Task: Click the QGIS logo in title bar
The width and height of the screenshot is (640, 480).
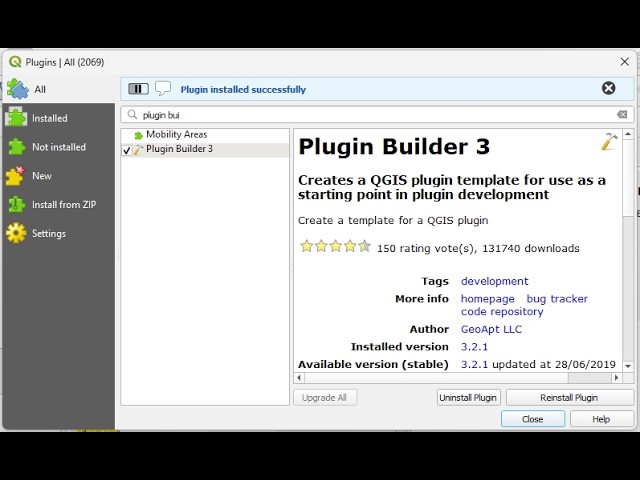Action: point(15,62)
